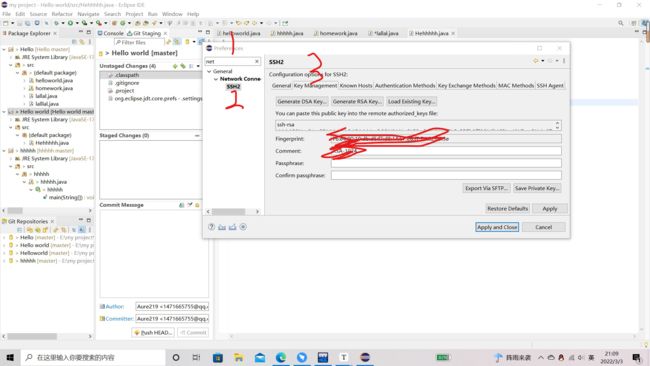Click the sign-off icon beside Commit Message

[189, 205]
